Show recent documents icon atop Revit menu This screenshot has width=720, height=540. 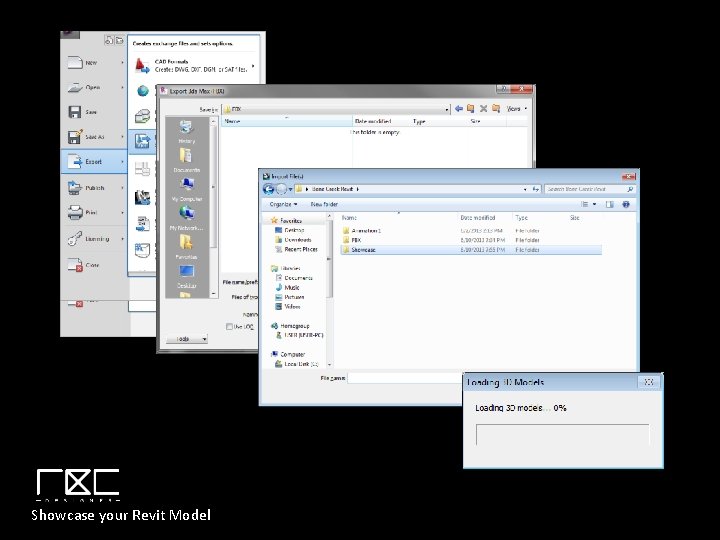(109, 40)
